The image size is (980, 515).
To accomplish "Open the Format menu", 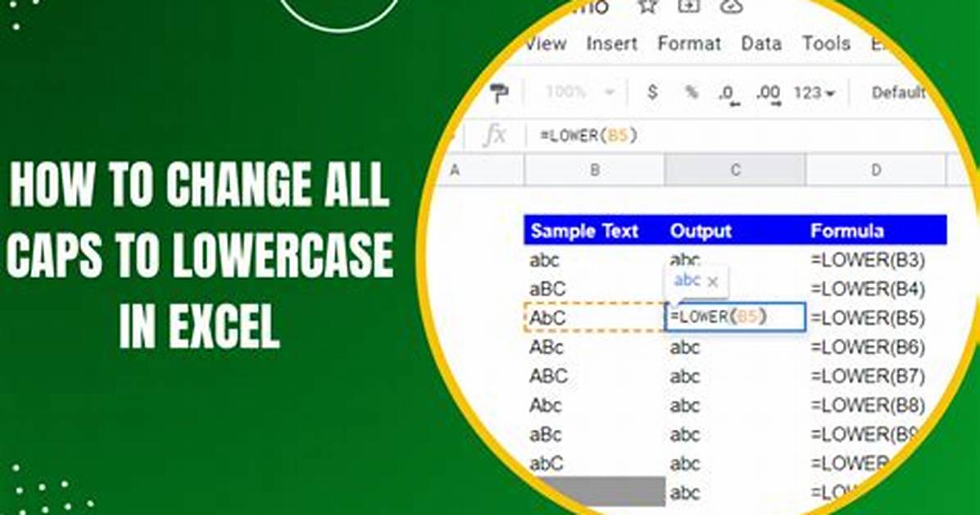I will (x=689, y=43).
